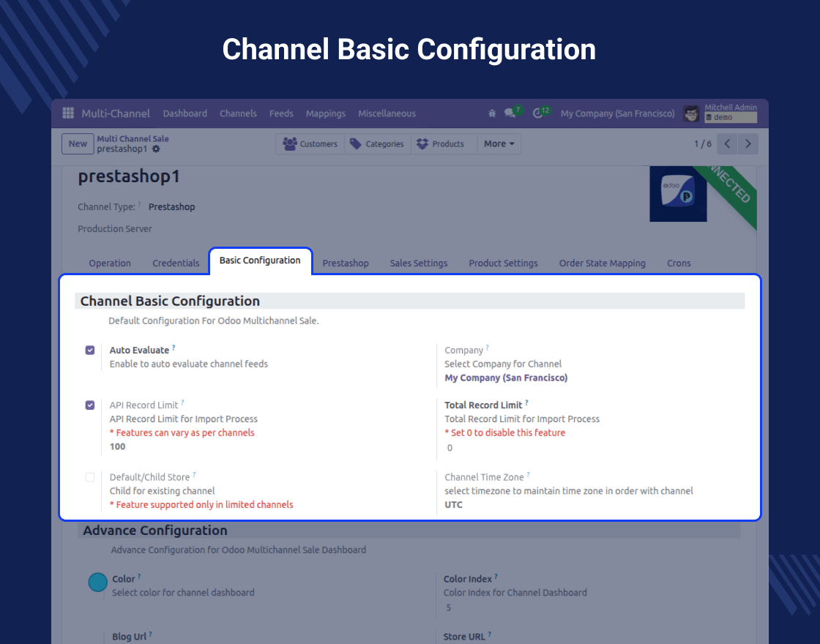This screenshot has height=644, width=820.
Task: Click the Channel Time Zone help mark
Action: [528, 475]
